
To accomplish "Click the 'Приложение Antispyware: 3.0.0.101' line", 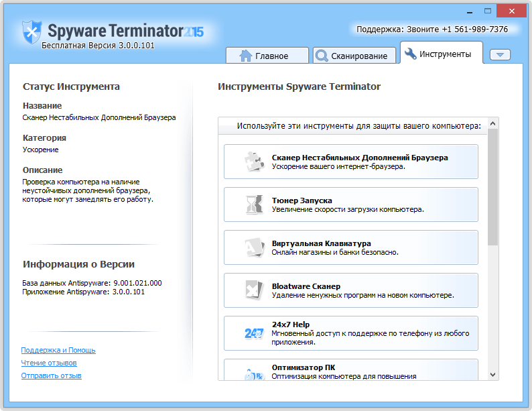I will click(x=84, y=292).
